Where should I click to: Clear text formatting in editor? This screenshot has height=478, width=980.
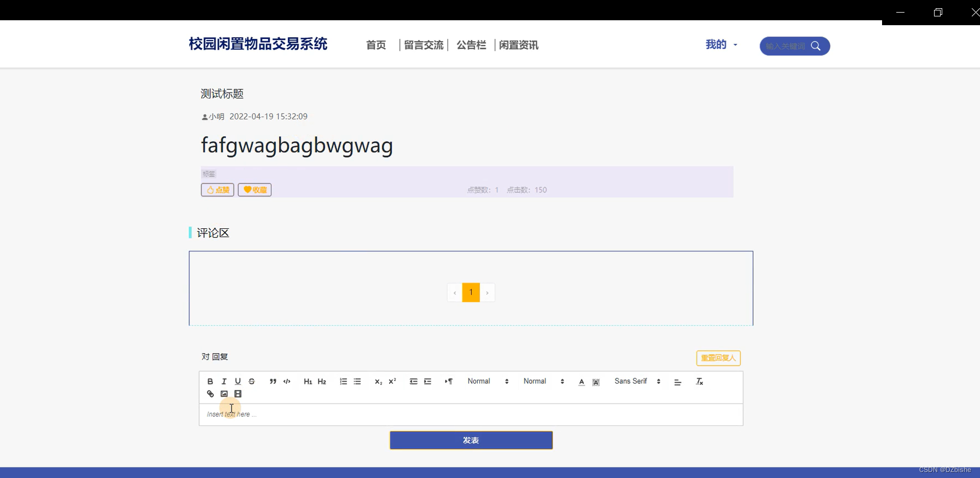[699, 382]
